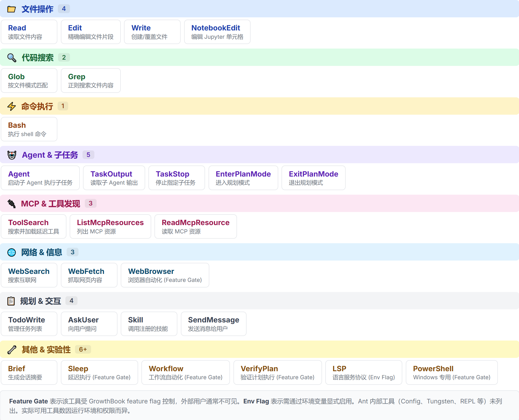Select the WebBrowser Feature Gate card
Image resolution: width=519 pixels, height=420 pixels.
(165, 275)
